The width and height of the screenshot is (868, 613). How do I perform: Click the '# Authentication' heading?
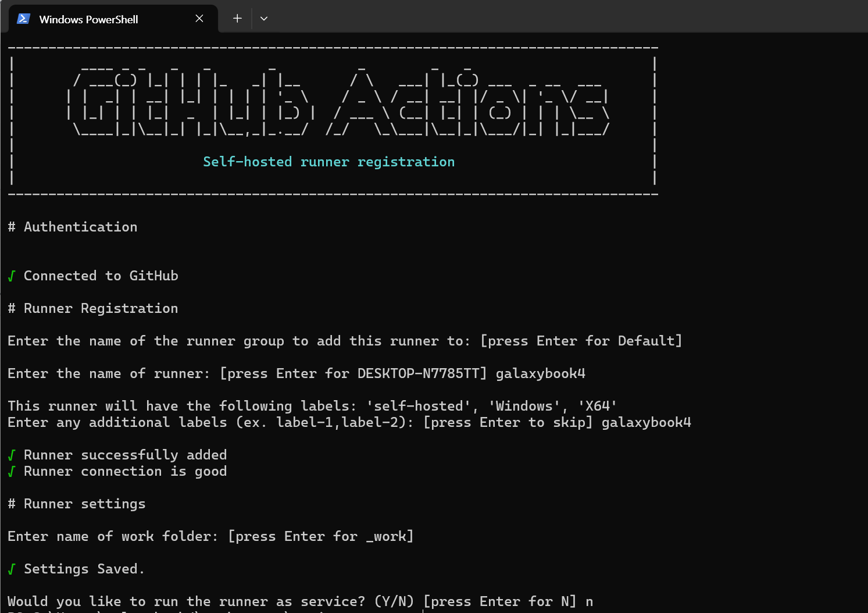pyautogui.click(x=73, y=227)
